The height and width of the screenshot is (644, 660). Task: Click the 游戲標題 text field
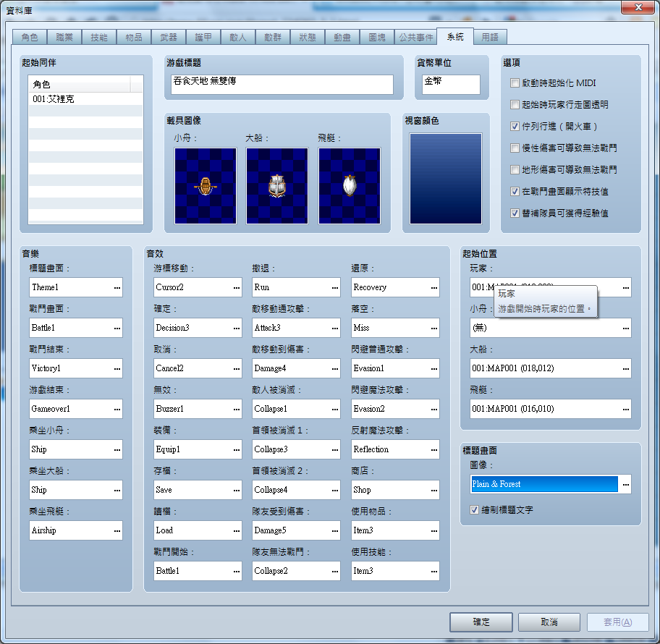tap(282, 84)
